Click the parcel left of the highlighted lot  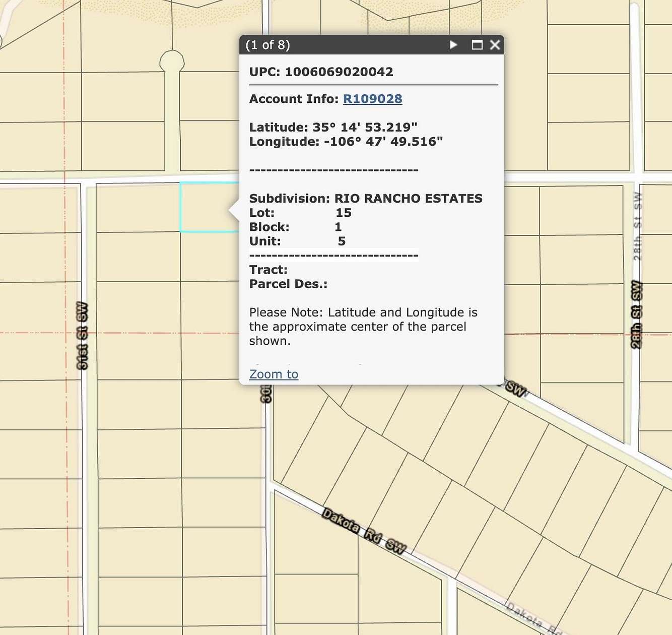click(136, 208)
